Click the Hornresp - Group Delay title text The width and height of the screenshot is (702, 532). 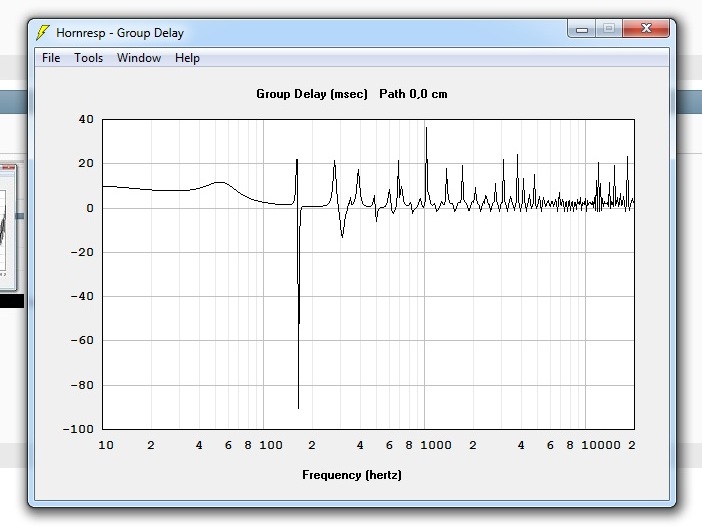(x=120, y=33)
